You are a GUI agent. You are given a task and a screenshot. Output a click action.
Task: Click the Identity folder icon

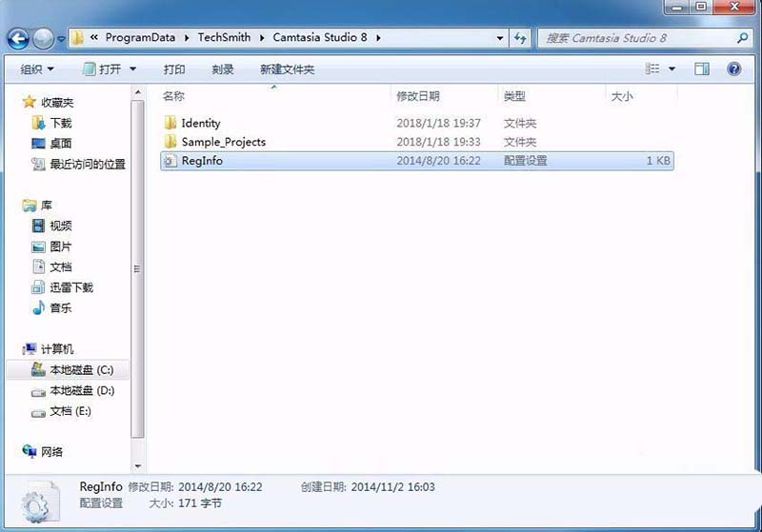point(170,123)
